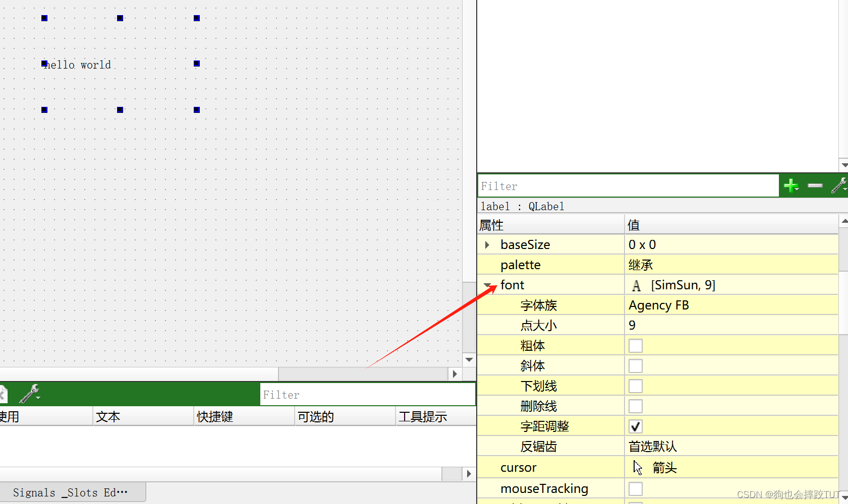Click the bottom-middle resize handle of label

pos(120,110)
